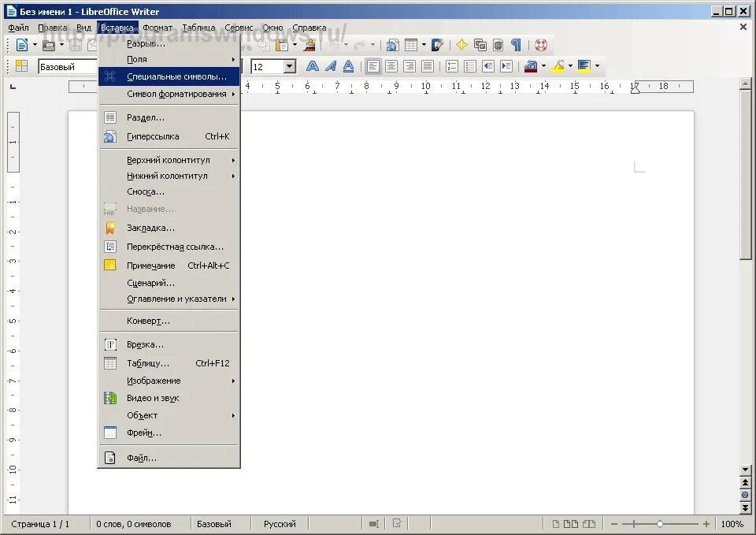Screen dimensions: 756x535
Task: Toggle the Italic letter A icon
Action: 331,66
